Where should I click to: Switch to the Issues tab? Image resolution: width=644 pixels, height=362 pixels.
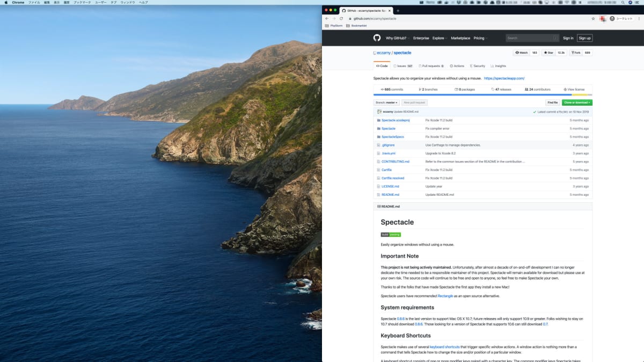point(404,66)
